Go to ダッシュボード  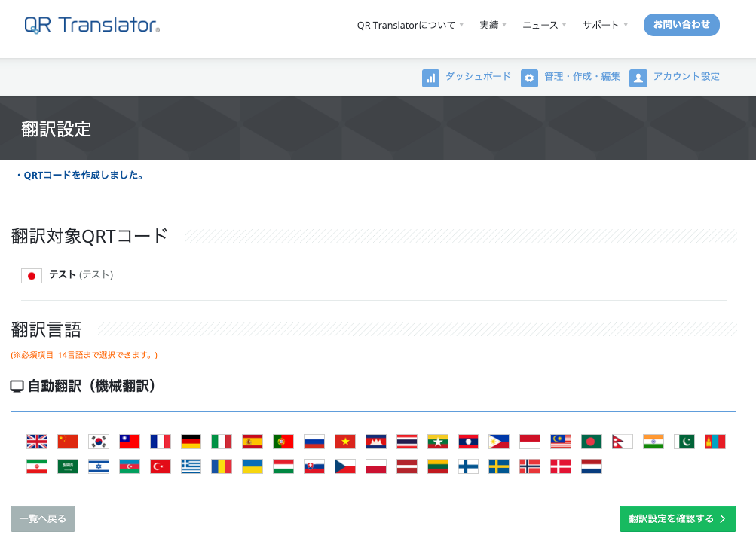(x=467, y=77)
